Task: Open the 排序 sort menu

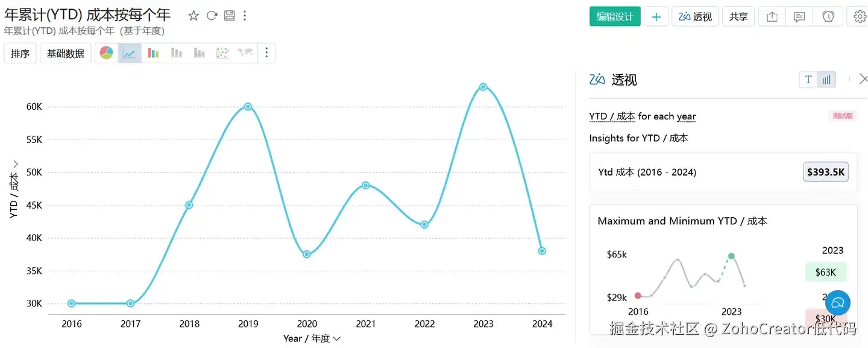Action: coord(20,53)
